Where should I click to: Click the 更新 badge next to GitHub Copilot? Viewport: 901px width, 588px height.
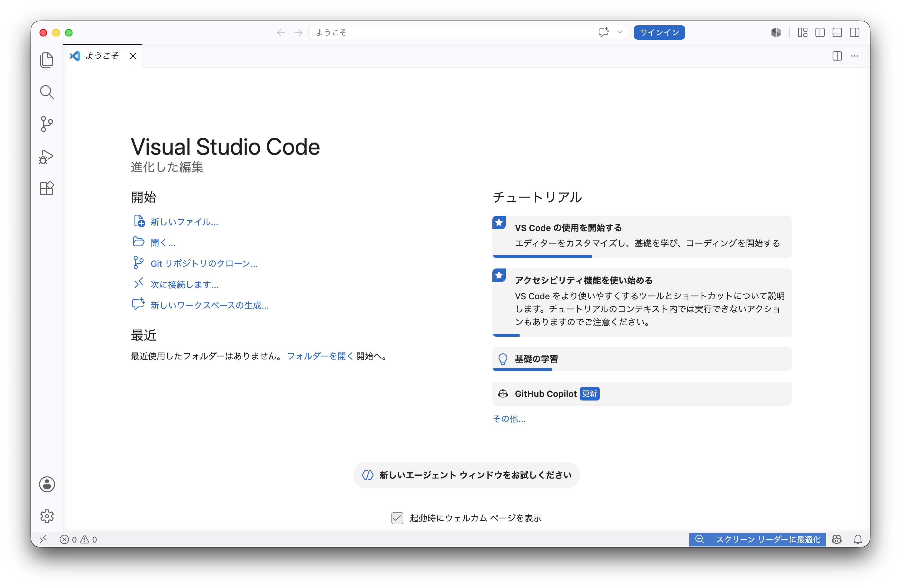click(589, 394)
